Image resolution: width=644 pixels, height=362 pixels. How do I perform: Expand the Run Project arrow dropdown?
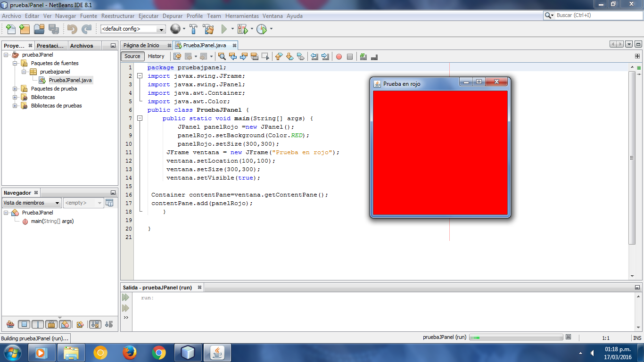232,29
